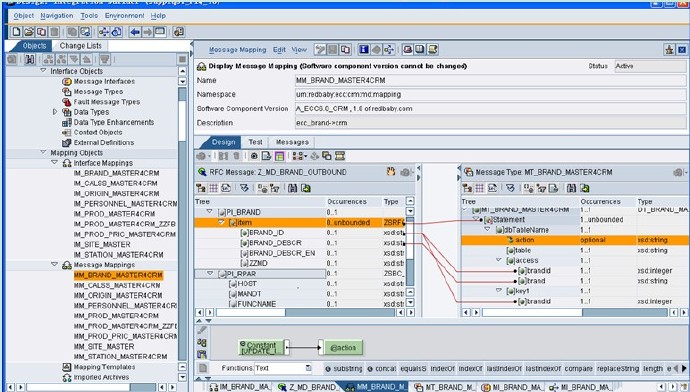Click the copy object icon in mapping toolbar
The height and width of the screenshot is (392, 690).
(345, 49)
